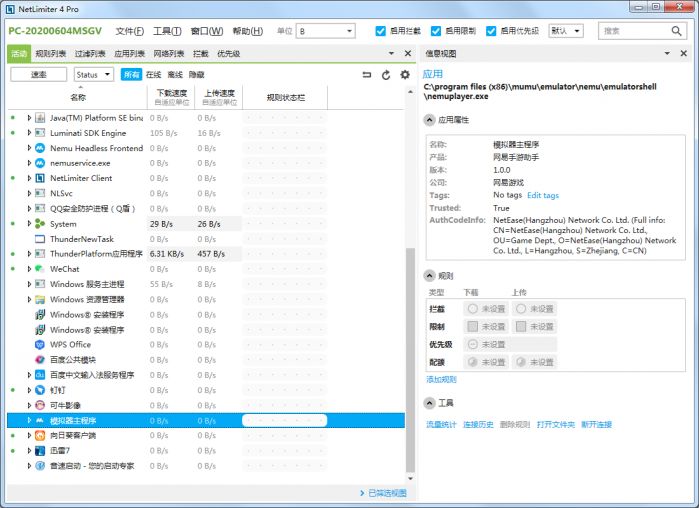This screenshot has height=508, width=699.
Task: Click the 断开连接 link
Action: 596,424
